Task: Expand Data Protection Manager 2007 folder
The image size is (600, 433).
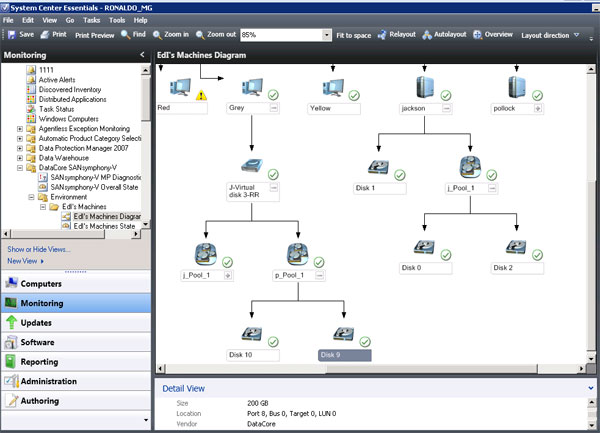Action: [x=20, y=148]
